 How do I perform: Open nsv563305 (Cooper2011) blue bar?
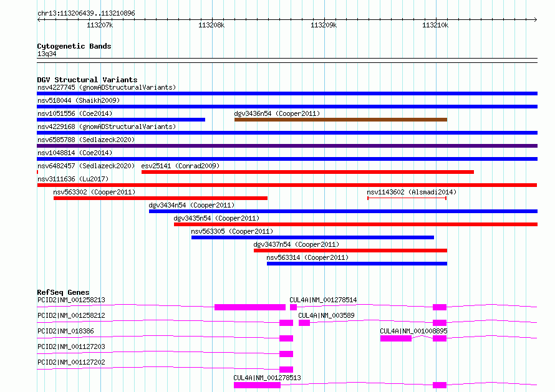312,237
